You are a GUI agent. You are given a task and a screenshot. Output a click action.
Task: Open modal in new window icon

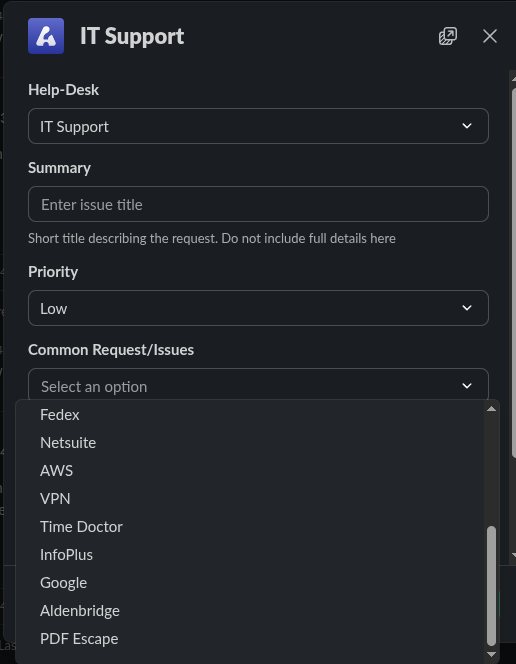click(x=448, y=36)
